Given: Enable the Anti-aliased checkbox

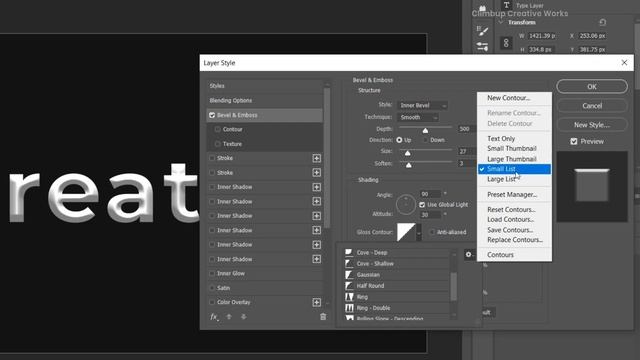Looking at the screenshot, I should pyautogui.click(x=432, y=232).
